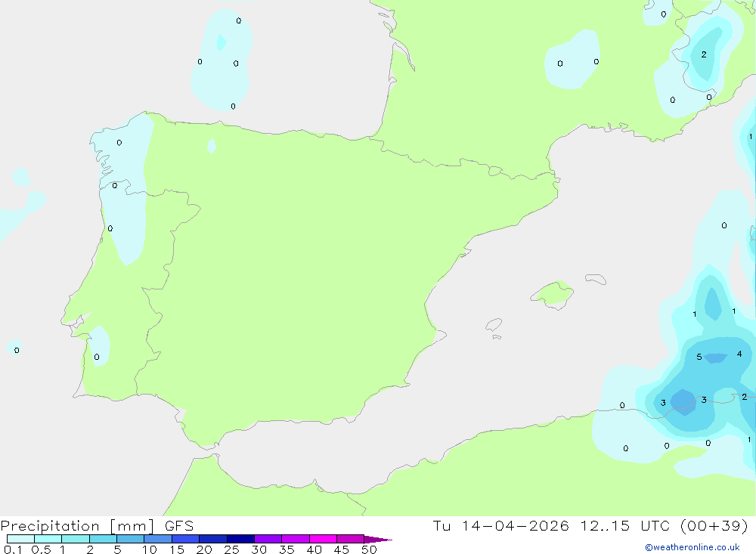Click legend scale label '35'
This screenshot has height=554, width=756.
click(287, 549)
